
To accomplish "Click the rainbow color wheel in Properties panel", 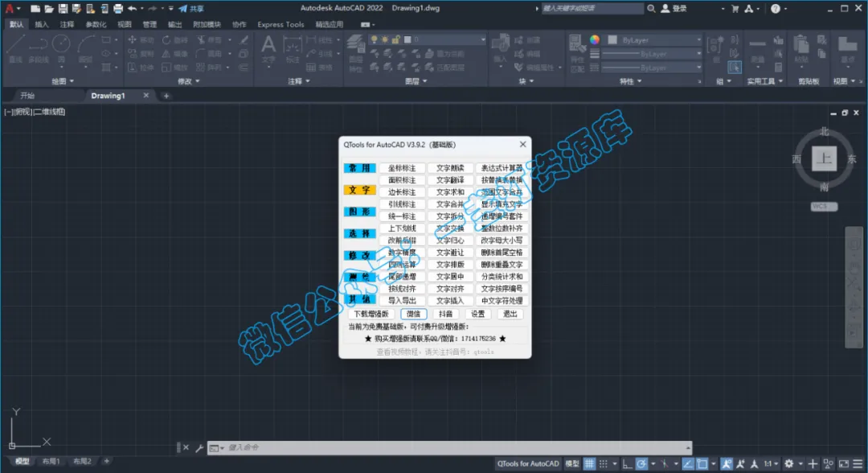I will pyautogui.click(x=595, y=40).
